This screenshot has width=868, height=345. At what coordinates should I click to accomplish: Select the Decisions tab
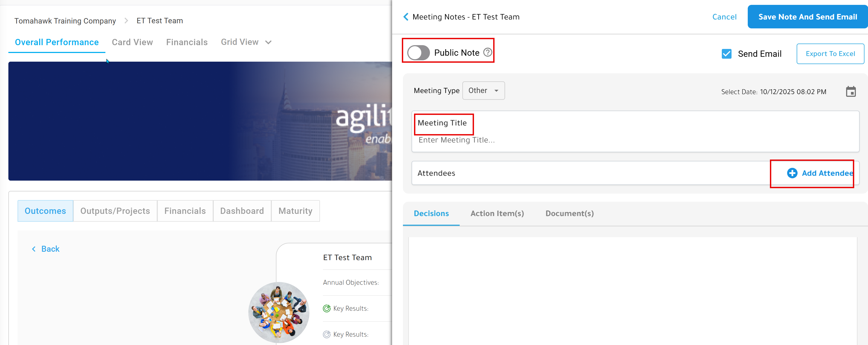tap(431, 214)
